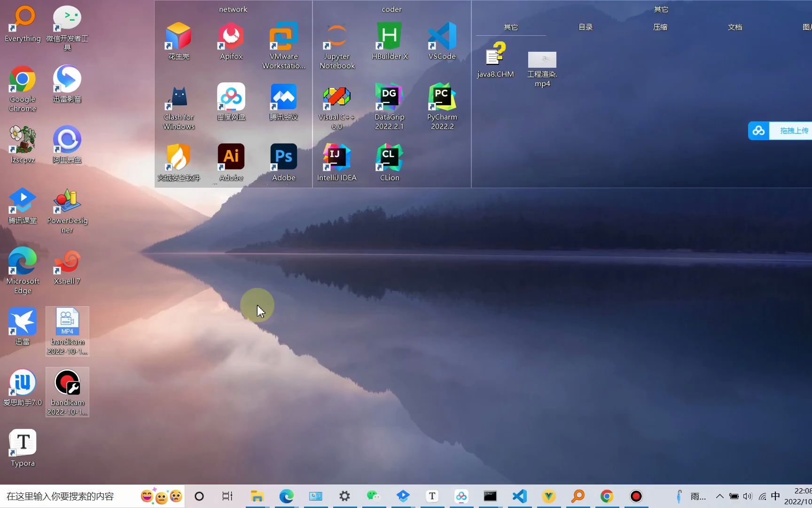Select the 迅雷 bird icon on the desktop

pyautogui.click(x=23, y=327)
